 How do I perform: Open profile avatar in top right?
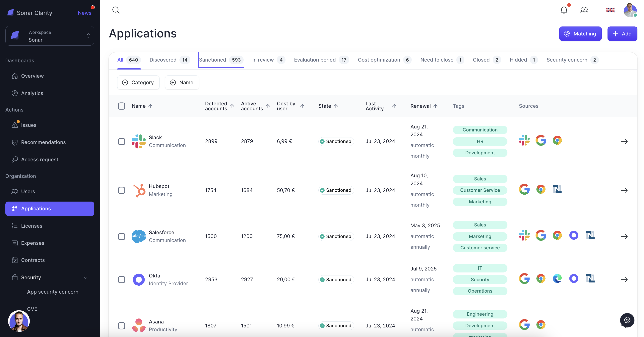click(x=630, y=10)
